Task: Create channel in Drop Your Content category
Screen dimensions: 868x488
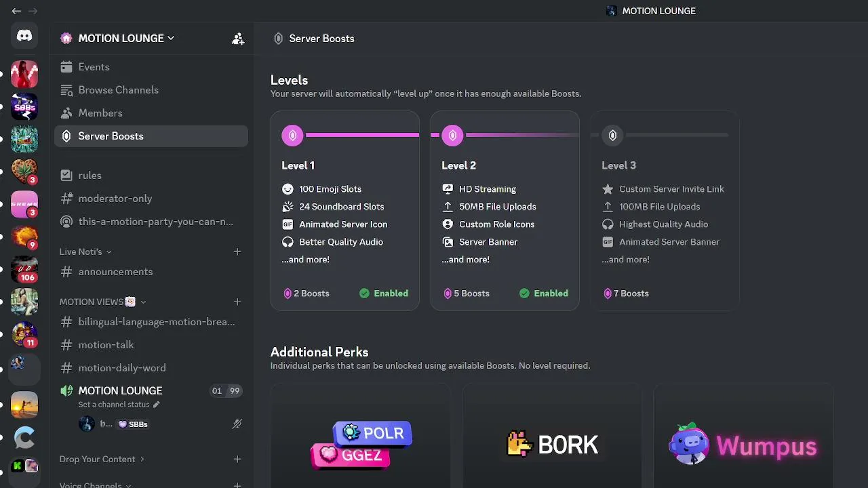Action: 237,459
